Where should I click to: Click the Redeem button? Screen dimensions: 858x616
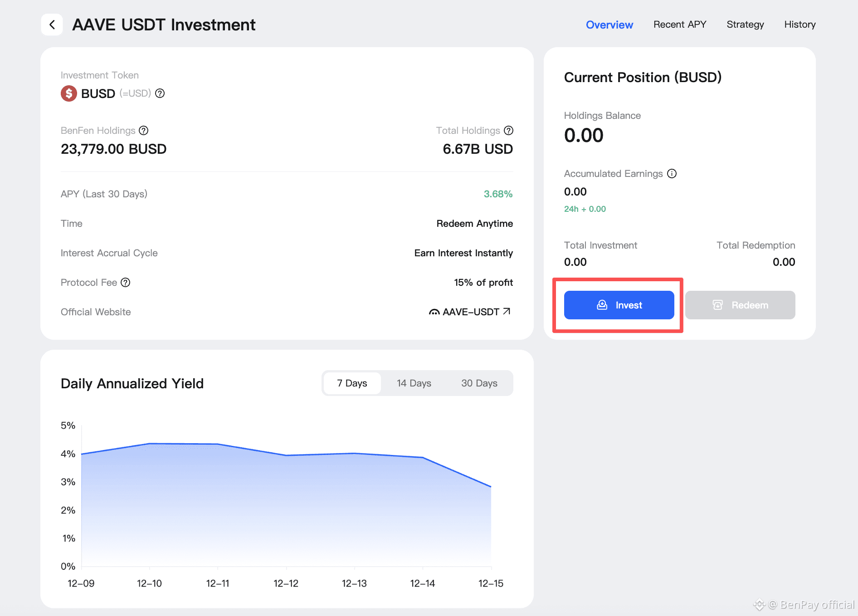(x=740, y=305)
